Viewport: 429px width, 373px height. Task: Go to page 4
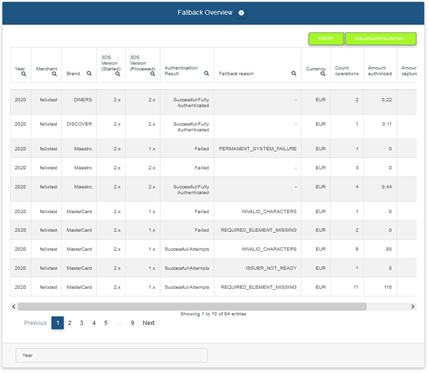click(94, 323)
